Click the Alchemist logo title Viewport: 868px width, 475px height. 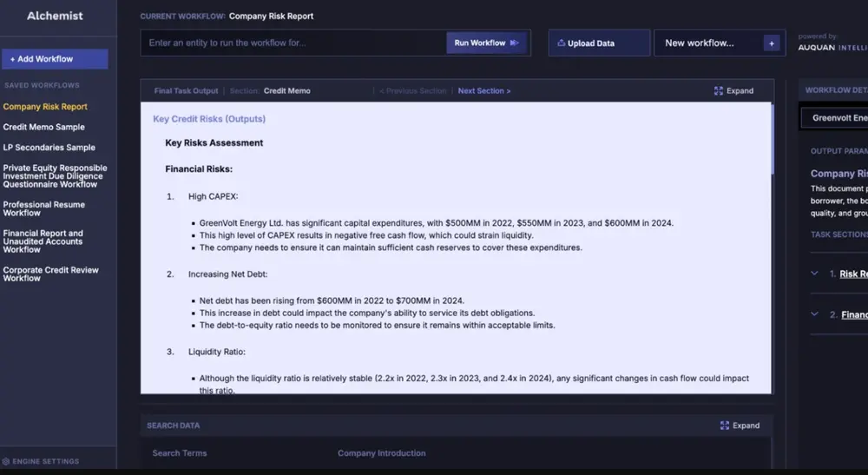point(55,16)
